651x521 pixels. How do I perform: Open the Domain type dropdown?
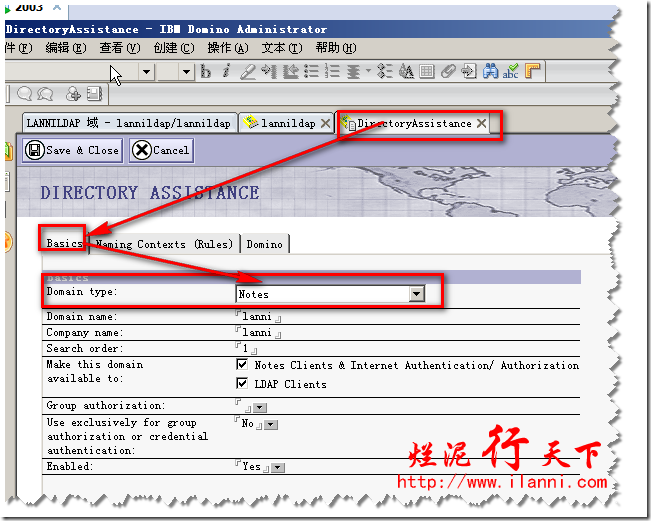417,294
